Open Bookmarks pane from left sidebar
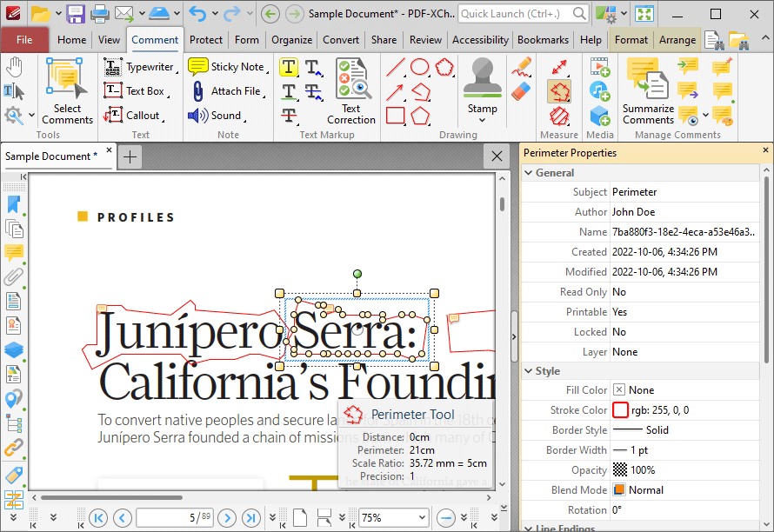This screenshot has height=532, width=774. coord(14,205)
